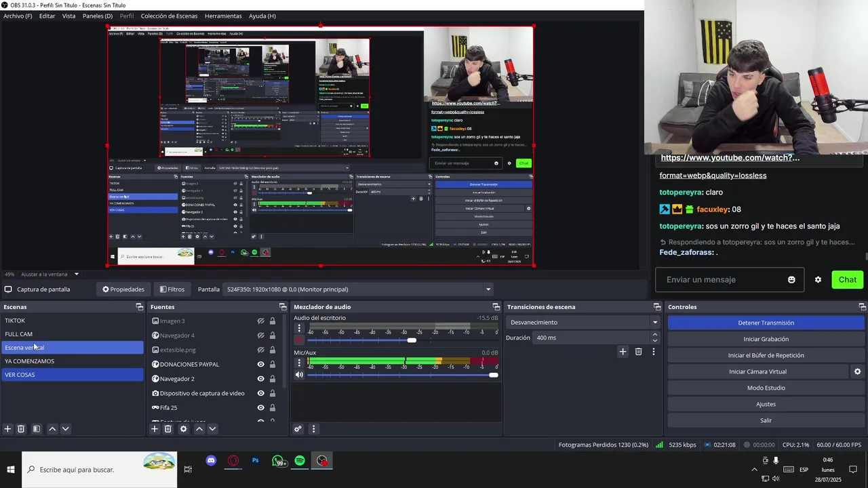Open audio mixer options menu dots
The image size is (868, 488).
(x=313, y=429)
